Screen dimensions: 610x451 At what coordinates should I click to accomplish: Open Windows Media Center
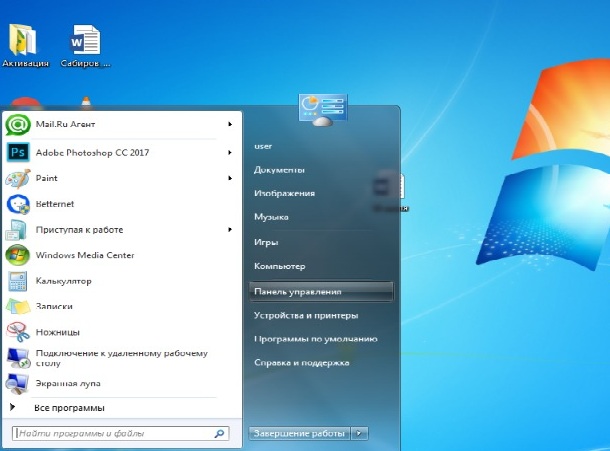pos(84,255)
